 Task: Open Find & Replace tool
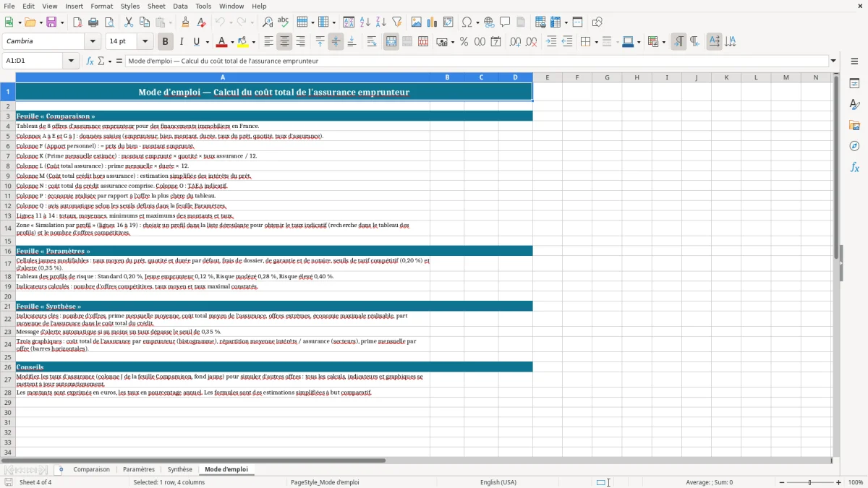pyautogui.click(x=268, y=22)
